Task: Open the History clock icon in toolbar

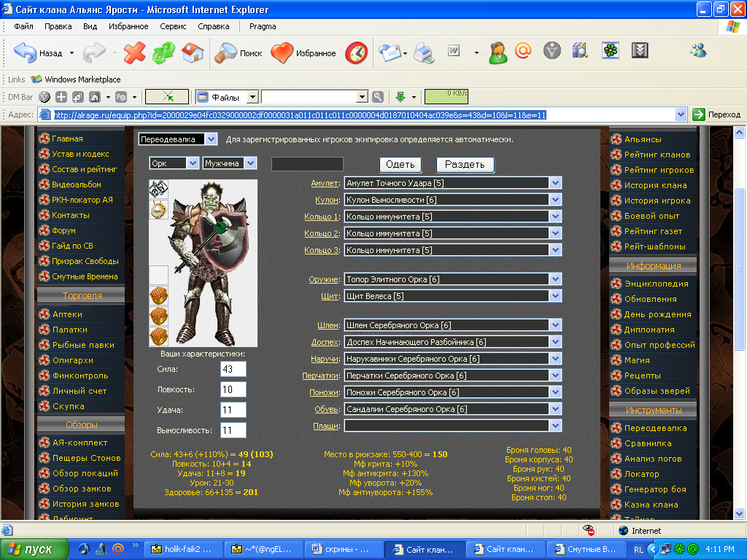Action: point(356,52)
